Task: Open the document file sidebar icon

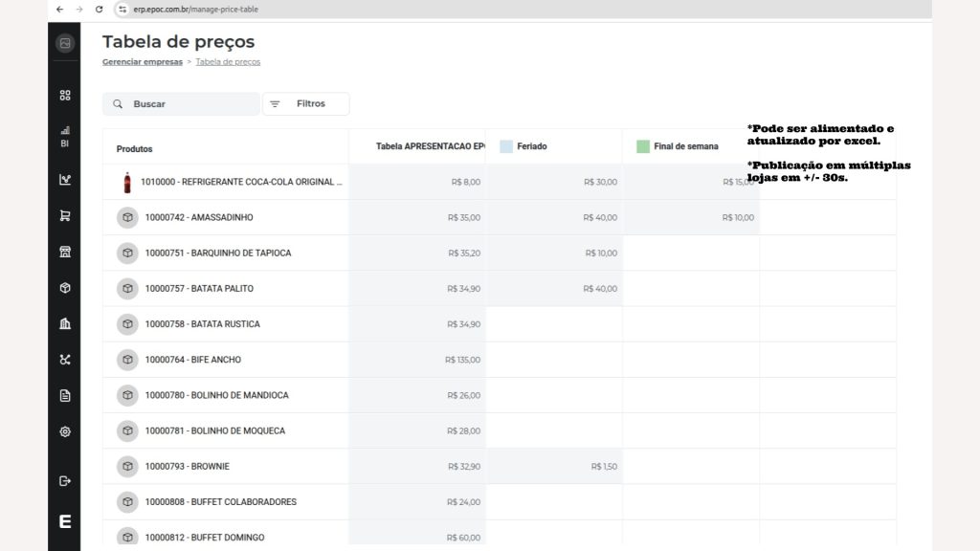Action: [65, 395]
